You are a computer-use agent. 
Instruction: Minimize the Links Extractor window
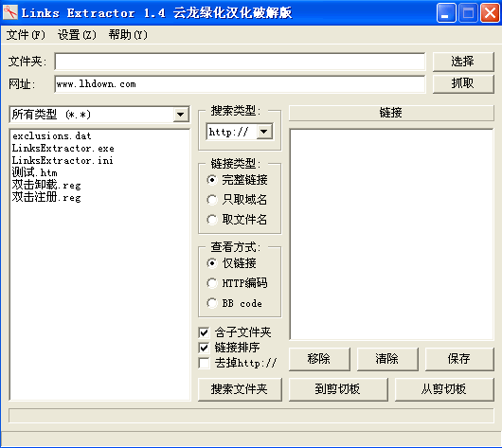[446, 13]
